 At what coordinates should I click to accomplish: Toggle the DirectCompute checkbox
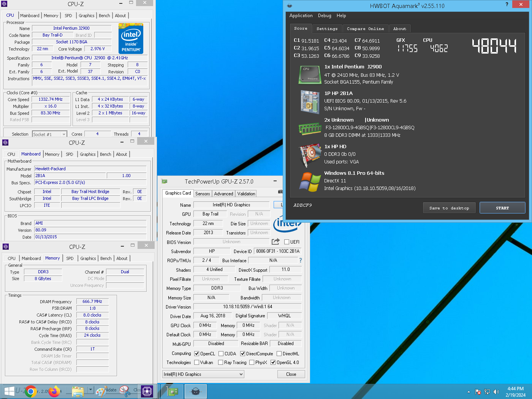243,354
